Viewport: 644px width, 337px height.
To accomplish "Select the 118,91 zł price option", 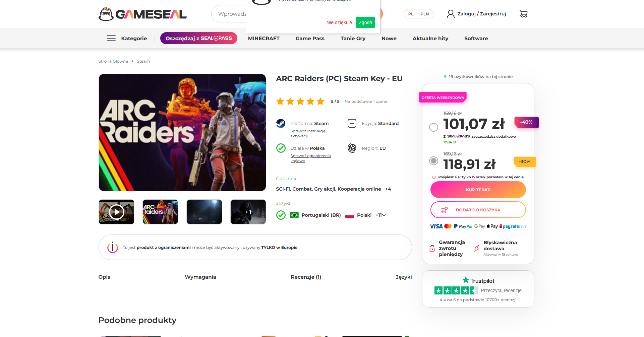I will 433,161.
